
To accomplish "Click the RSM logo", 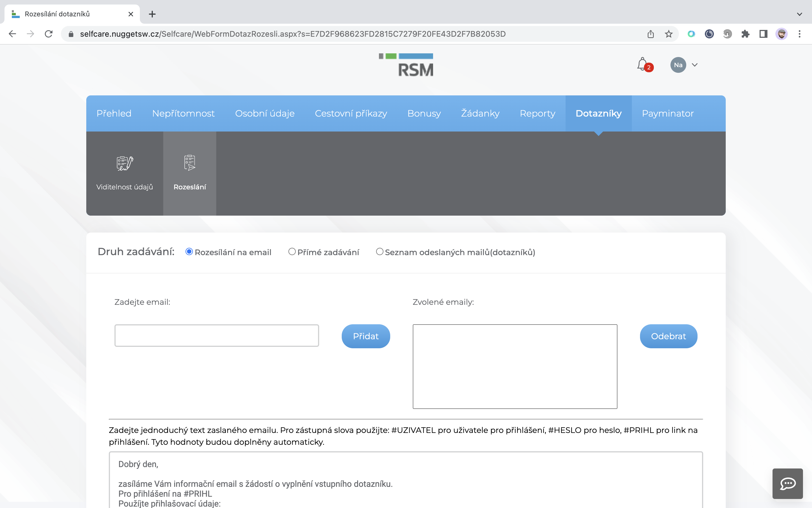I will [406, 65].
